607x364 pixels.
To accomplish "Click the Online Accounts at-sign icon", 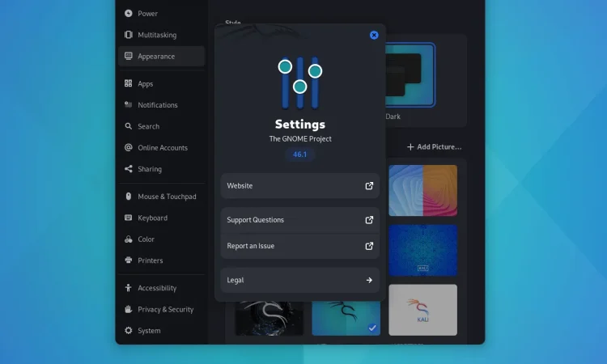I will point(129,147).
